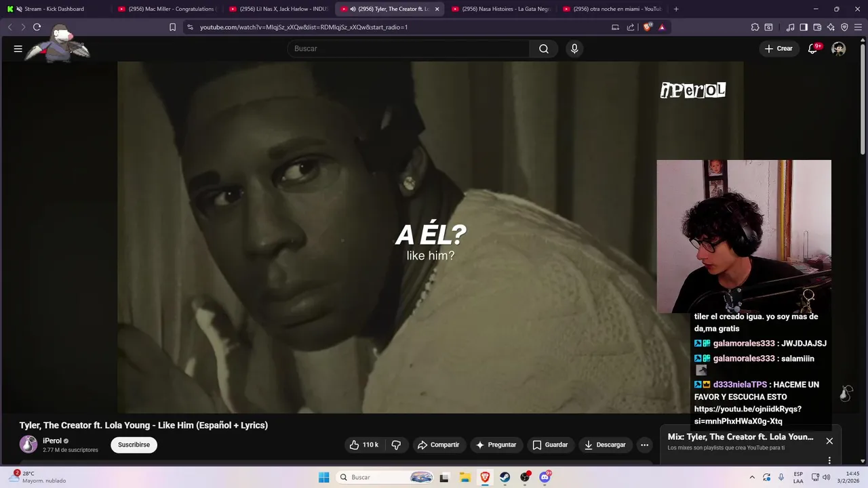Open the Brave playlist music icon
The image size is (868, 488).
point(790,27)
